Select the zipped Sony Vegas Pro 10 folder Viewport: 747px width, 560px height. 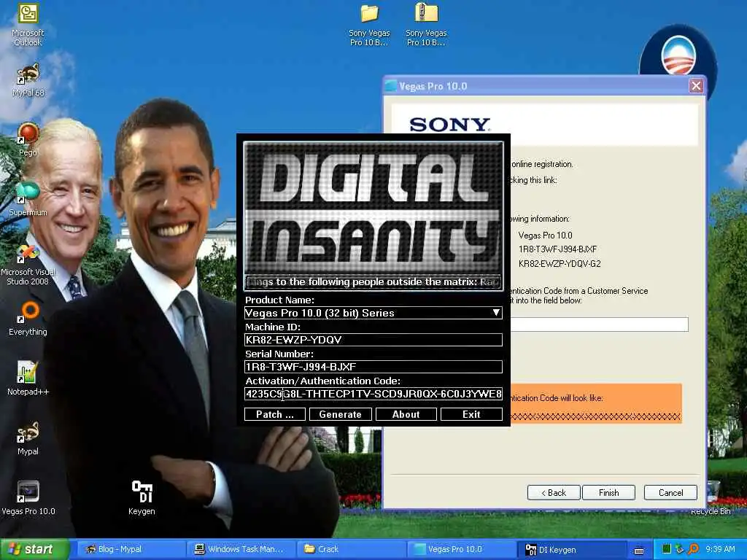[426, 24]
